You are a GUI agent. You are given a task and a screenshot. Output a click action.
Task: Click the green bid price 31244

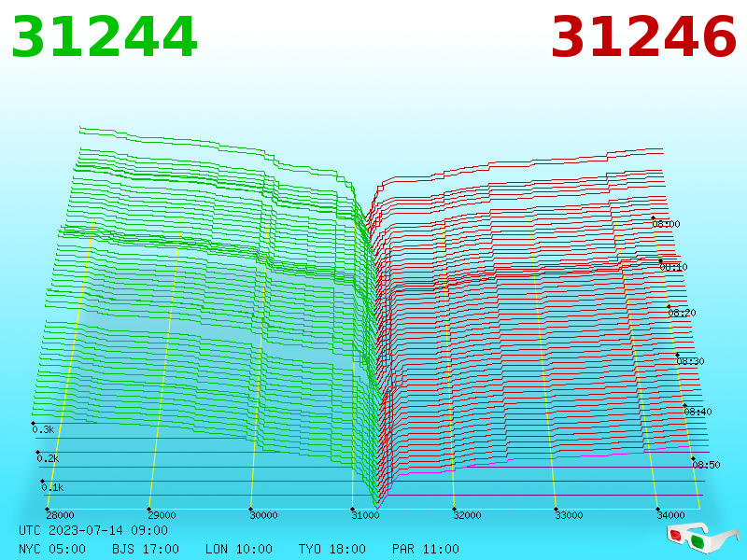105,36
